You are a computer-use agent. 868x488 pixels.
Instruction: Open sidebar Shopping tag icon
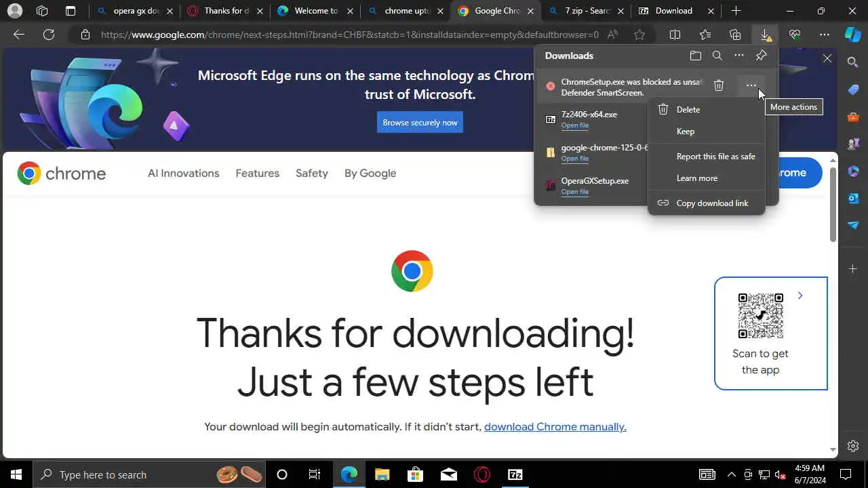pos(853,89)
